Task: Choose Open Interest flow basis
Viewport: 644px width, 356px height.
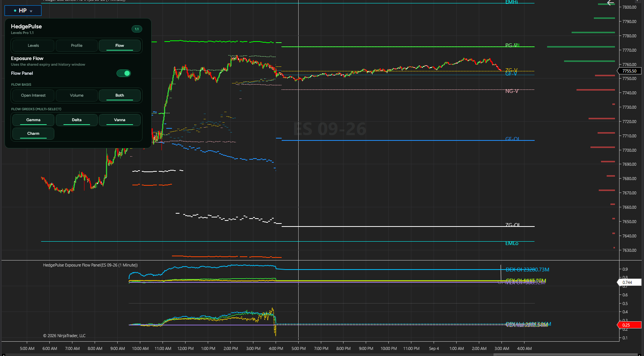Action: pyautogui.click(x=33, y=96)
